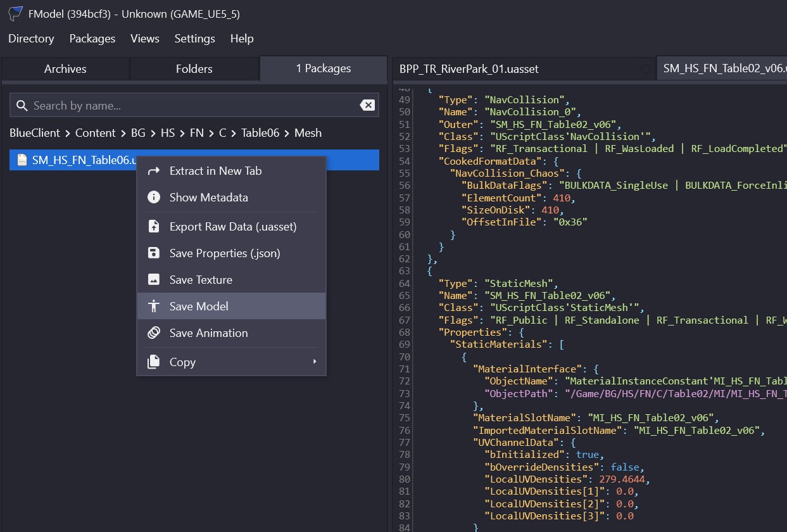Image resolution: width=787 pixels, height=532 pixels.
Task: Go to FN in the breadcrumb
Action: pyautogui.click(x=197, y=133)
